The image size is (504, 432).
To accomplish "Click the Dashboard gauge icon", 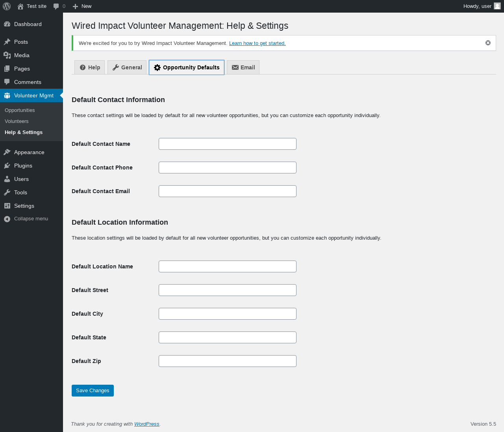I will pyautogui.click(x=7, y=24).
